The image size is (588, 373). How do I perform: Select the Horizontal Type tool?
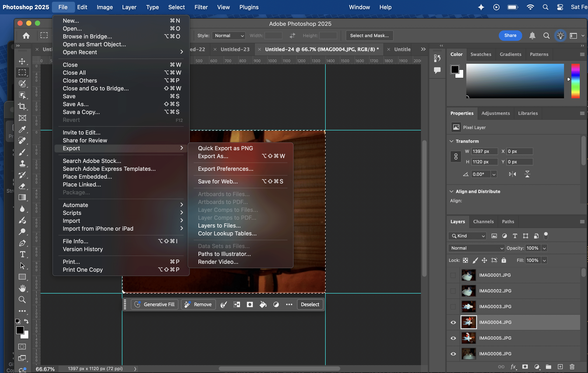click(x=22, y=254)
